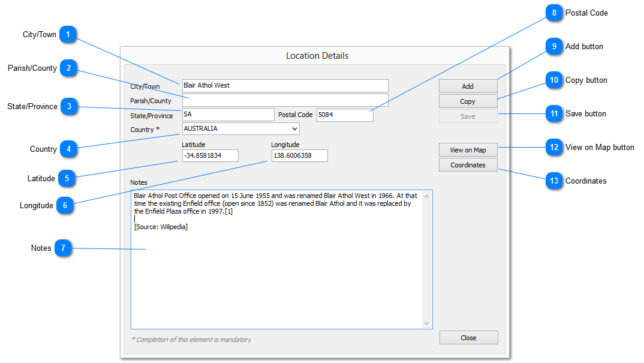Click inside the Longitude input box
The image size is (644, 363).
point(299,156)
